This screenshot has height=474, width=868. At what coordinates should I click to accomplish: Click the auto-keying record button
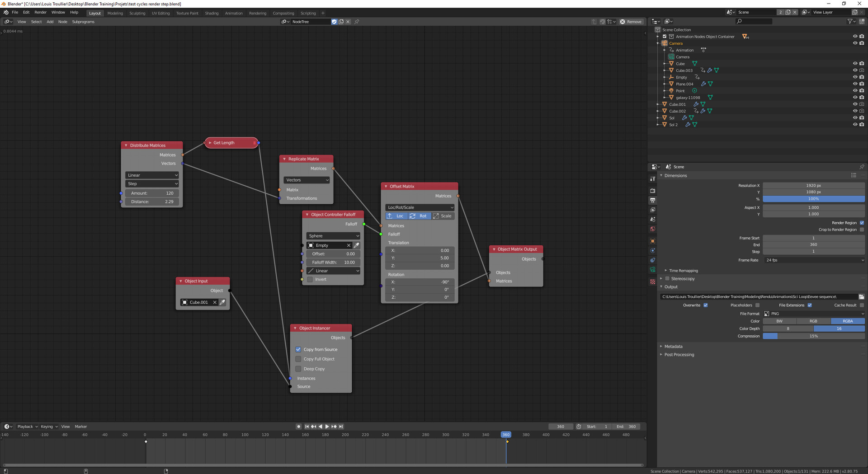coord(299,427)
